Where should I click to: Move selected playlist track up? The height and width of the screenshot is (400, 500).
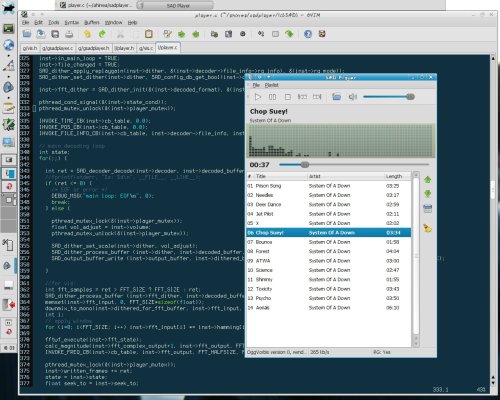[428, 180]
